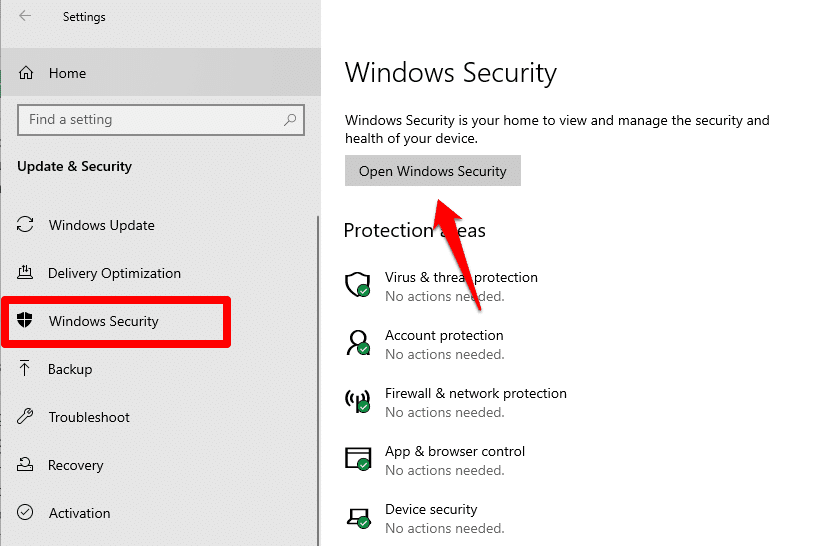Click the Activation checkmark circle icon

pos(27,513)
